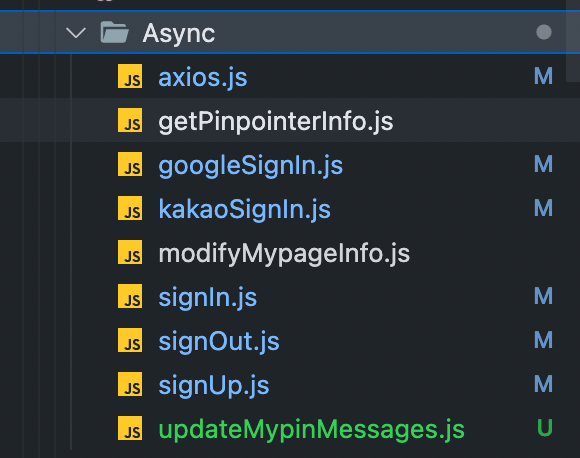Click the JS icon of kakaoSignIn.js
Screen dimensions: 580x458
(x=130, y=208)
